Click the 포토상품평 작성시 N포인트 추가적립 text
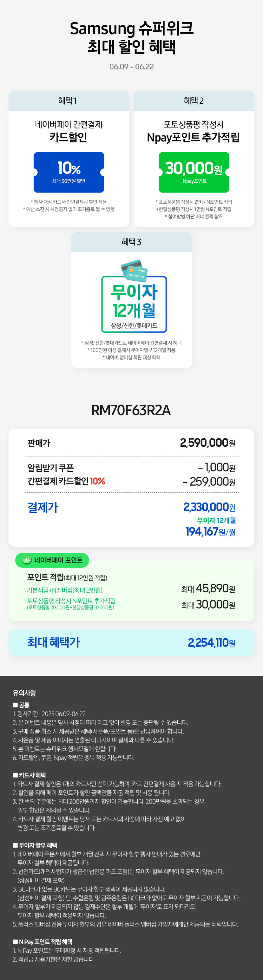This screenshot has height=980, width=263. [71, 601]
